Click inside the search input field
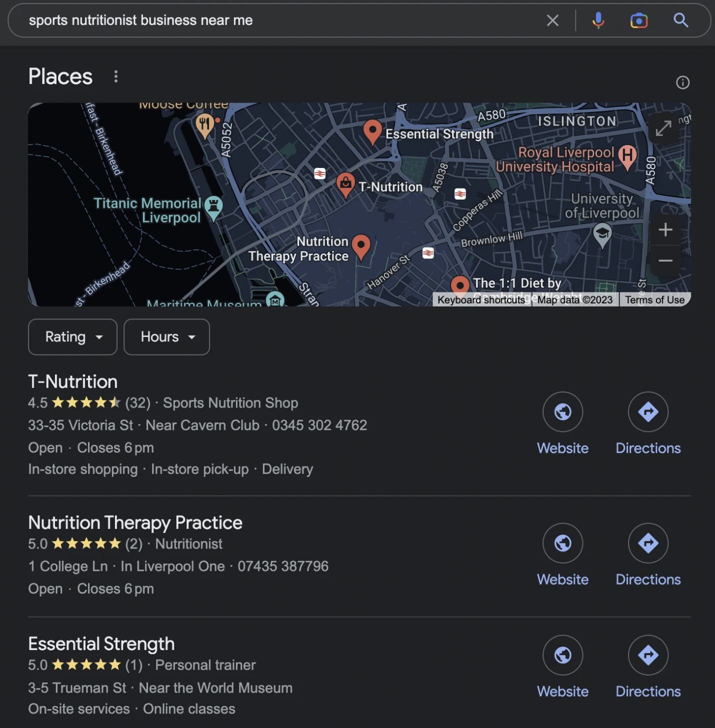715x728 pixels. (200, 20)
